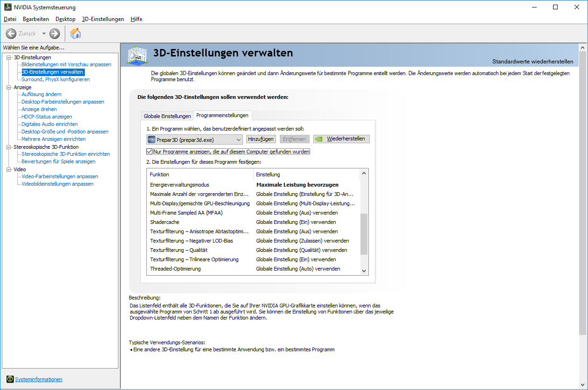Screen dimensions: 588x390
Task: Collapse the Stereoskopische 3D-Funktion tree node
Action: 8,147
